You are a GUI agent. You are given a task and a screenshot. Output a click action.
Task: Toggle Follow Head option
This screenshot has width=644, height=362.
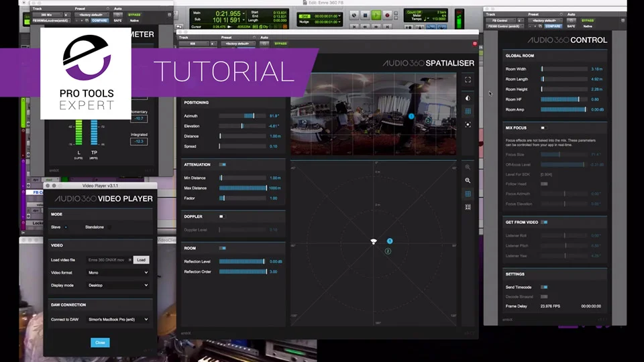pyautogui.click(x=544, y=184)
